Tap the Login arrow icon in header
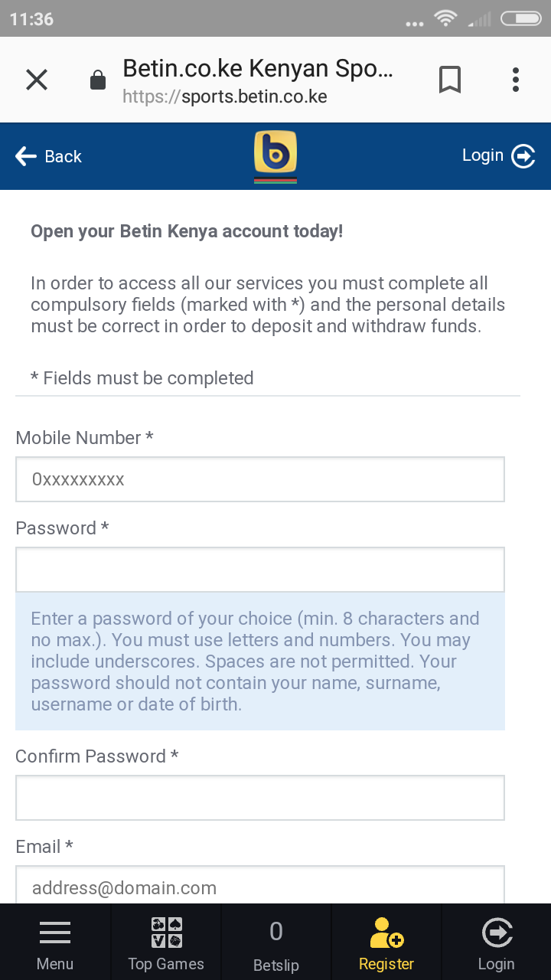The width and height of the screenshot is (551, 980). [x=523, y=156]
